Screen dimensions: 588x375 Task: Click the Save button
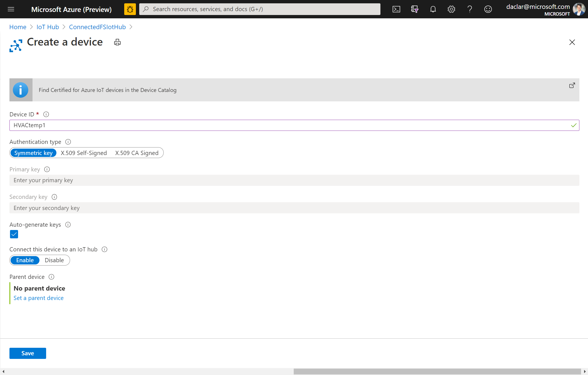pos(28,353)
